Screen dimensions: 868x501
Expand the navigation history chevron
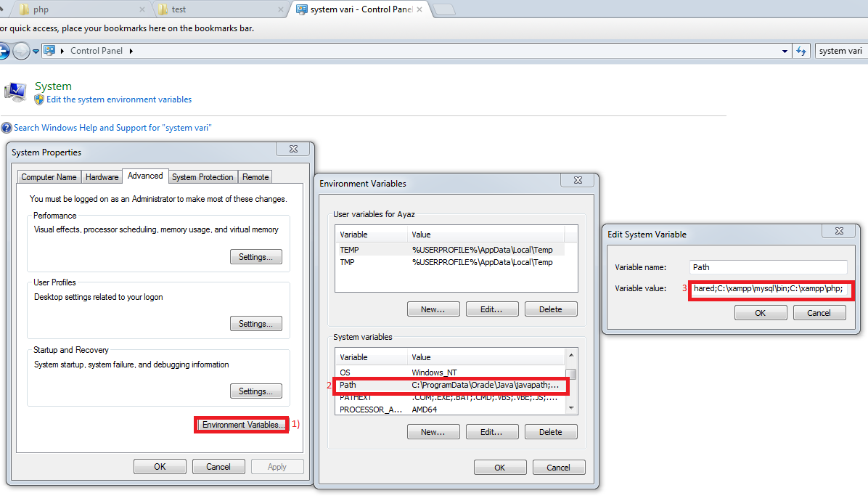(35, 51)
